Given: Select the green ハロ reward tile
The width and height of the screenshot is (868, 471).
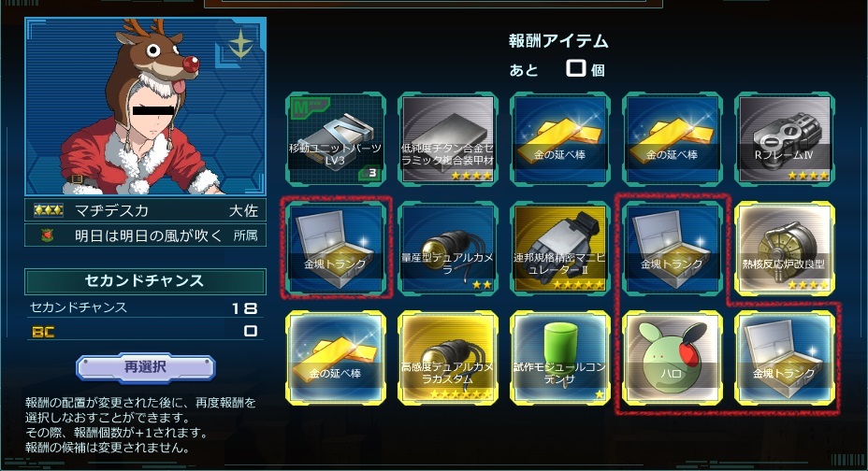Looking at the screenshot, I should point(672,358).
